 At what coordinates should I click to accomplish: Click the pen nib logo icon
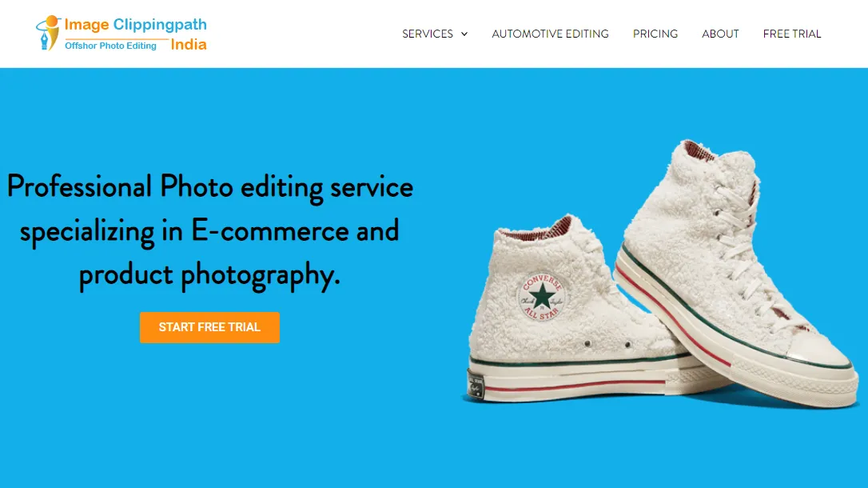point(48,34)
